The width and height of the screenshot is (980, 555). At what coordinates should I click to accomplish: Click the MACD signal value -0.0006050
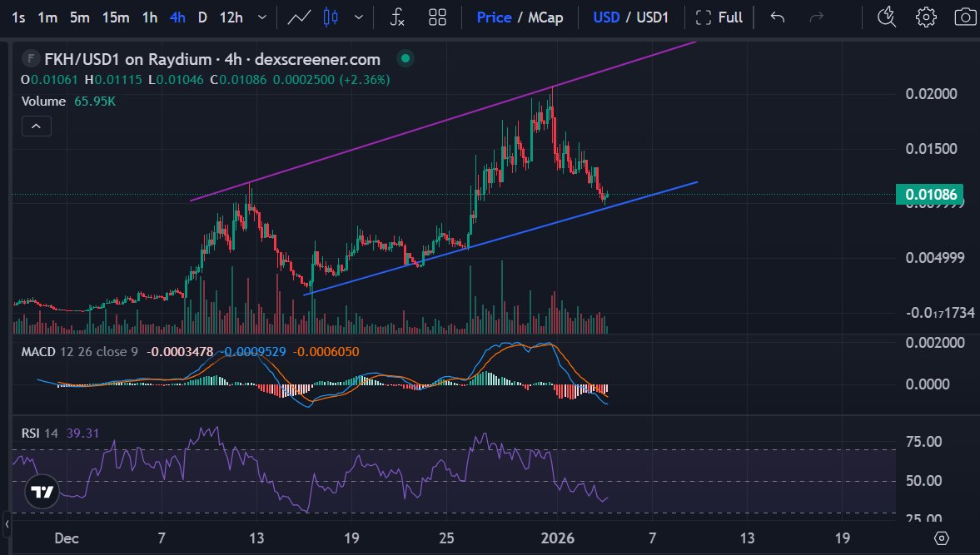[326, 351]
